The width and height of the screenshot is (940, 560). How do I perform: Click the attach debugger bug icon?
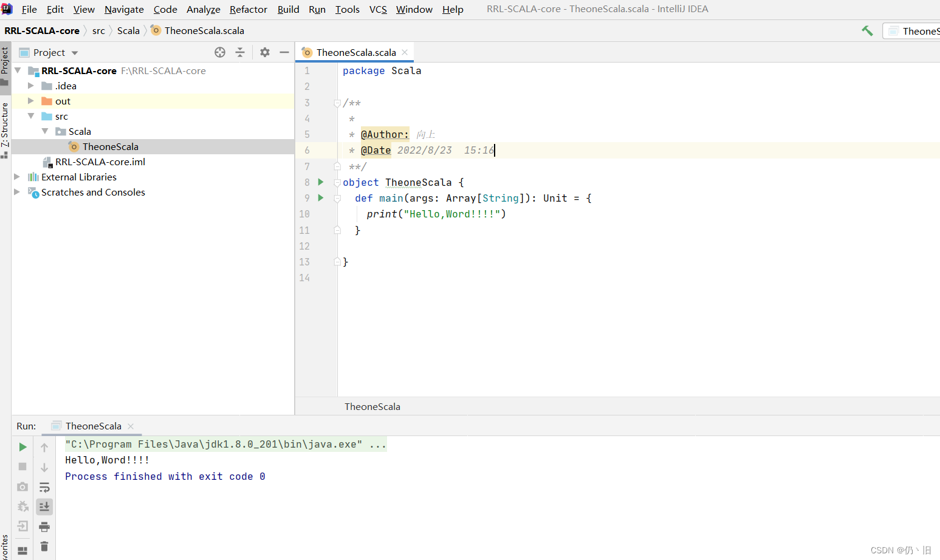coord(22,507)
